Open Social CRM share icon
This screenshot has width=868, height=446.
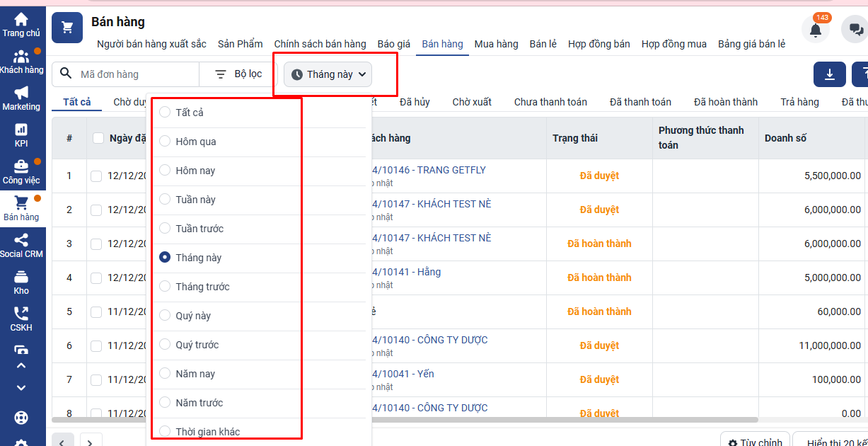21,241
